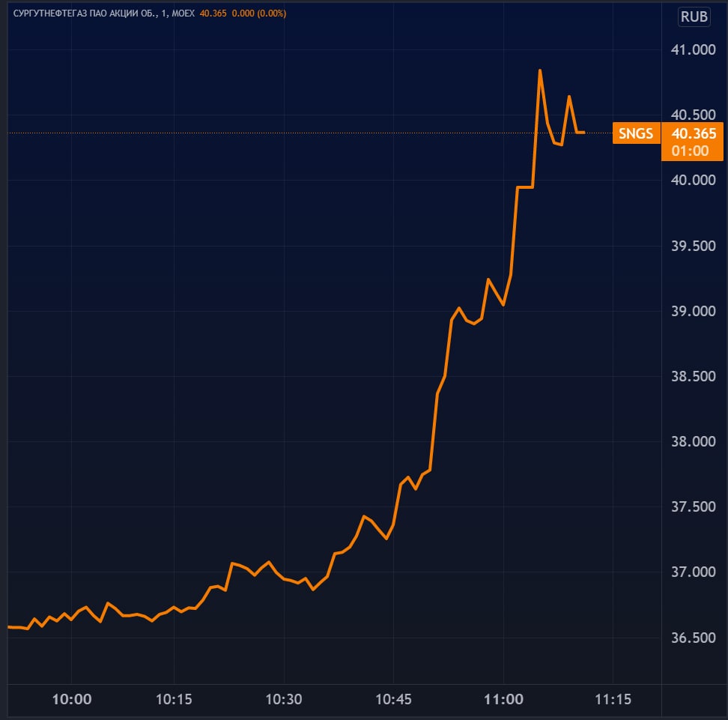728x720 pixels.
Task: Click the 10:00 time axis label
Action: click(x=71, y=699)
